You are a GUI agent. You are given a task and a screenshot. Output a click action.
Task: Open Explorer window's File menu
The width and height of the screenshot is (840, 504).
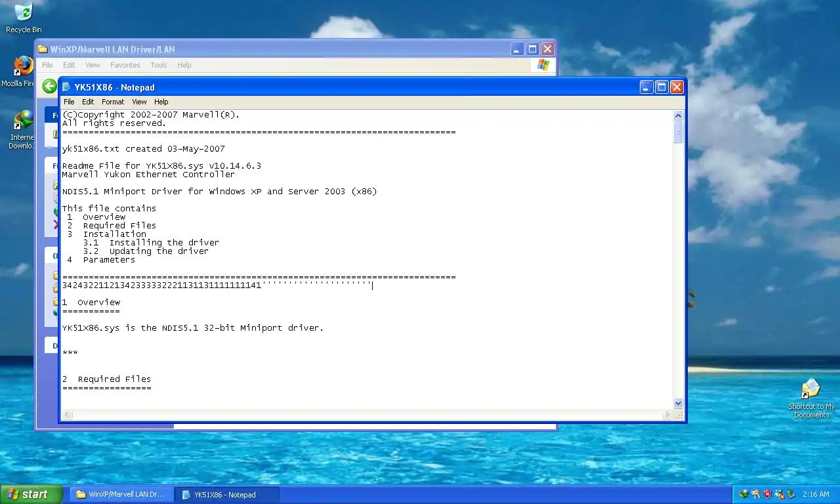click(47, 65)
